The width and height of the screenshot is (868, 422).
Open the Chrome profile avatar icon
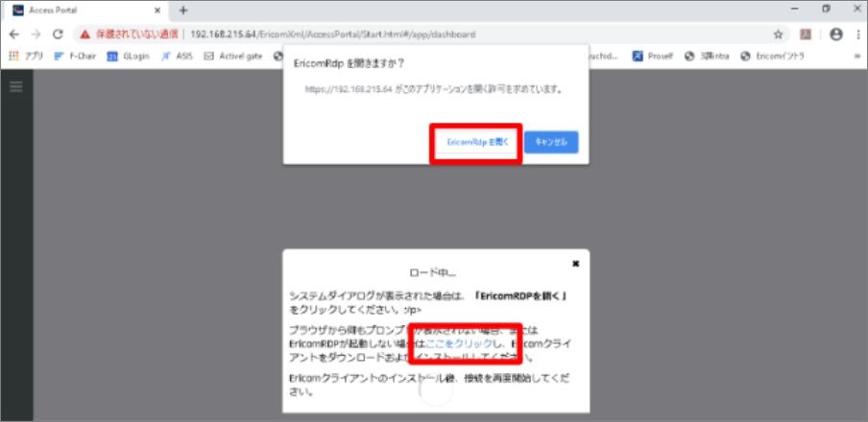pos(835,34)
